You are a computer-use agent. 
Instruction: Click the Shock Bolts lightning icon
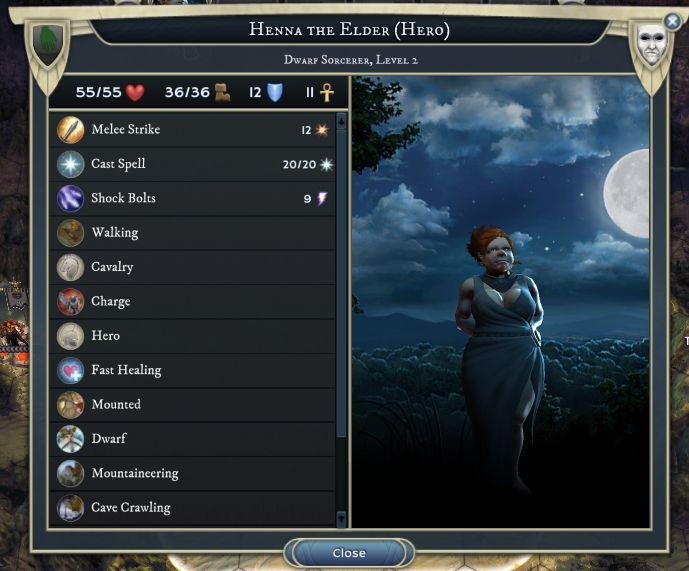[70, 198]
